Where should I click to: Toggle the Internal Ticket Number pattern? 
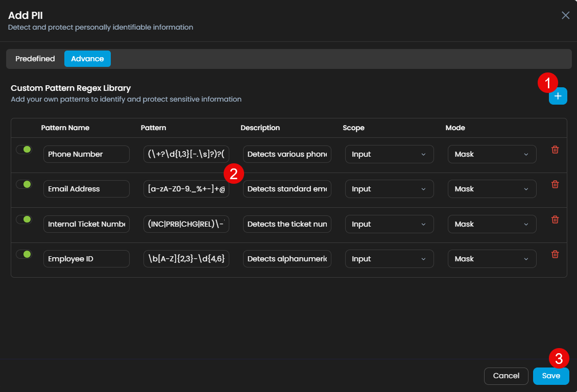[x=24, y=219]
